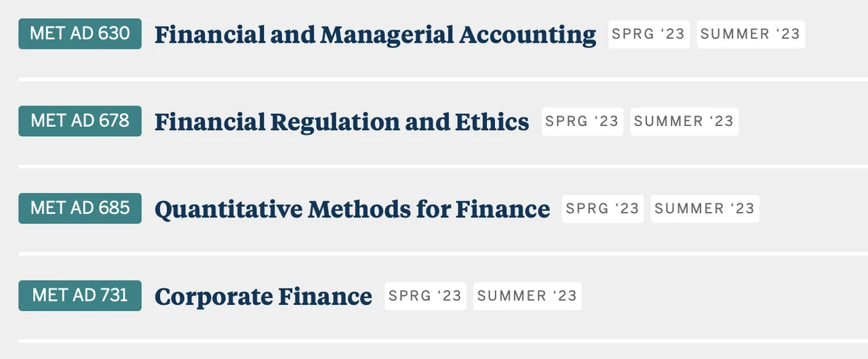
Task: Open the Quantitative Methods for Finance course
Action: click(x=352, y=209)
